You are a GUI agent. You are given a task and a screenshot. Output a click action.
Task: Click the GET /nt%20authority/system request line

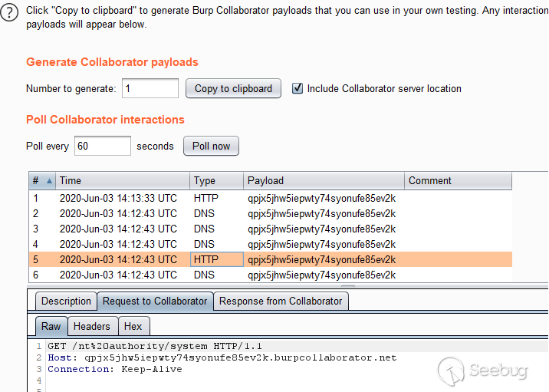click(x=155, y=347)
